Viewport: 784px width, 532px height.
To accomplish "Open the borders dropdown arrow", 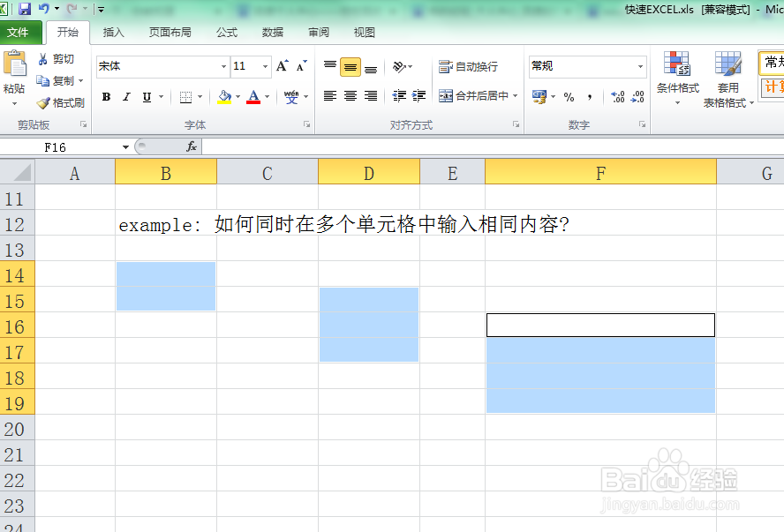I will pos(200,97).
